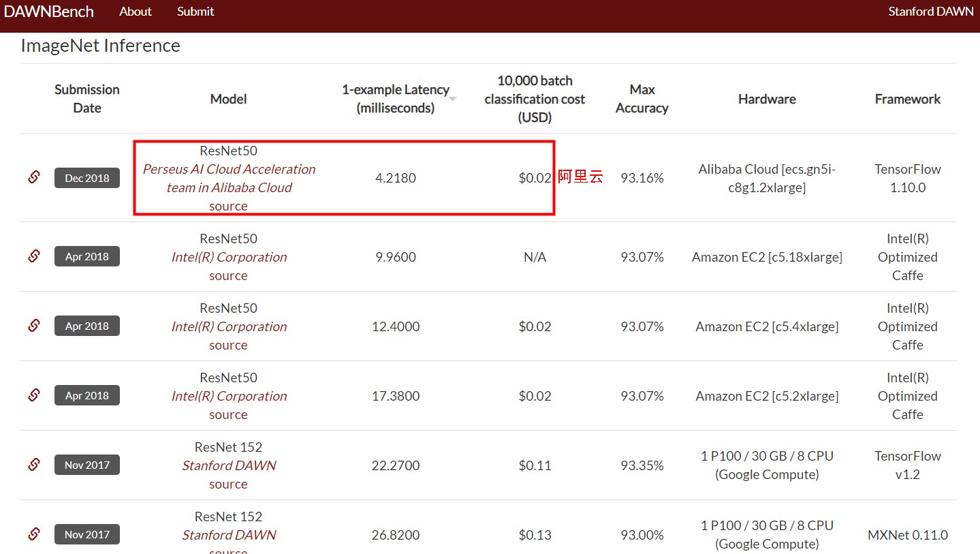Click permalink icon for the 12.4000 latency row

point(34,326)
